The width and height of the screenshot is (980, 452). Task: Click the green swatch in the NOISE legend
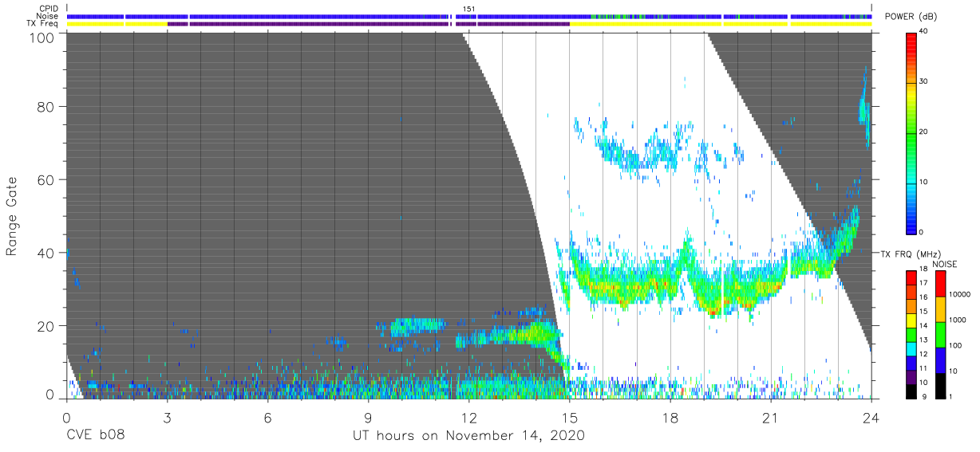(940, 334)
